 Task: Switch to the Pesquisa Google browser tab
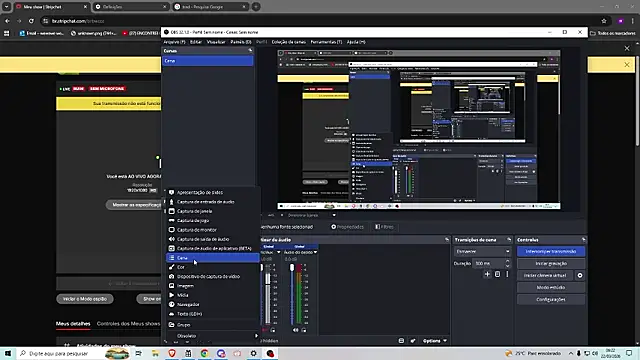(x=210, y=7)
